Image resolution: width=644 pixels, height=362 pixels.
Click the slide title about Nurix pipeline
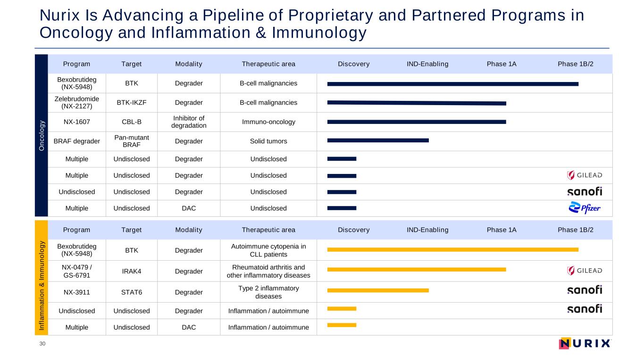(311, 24)
